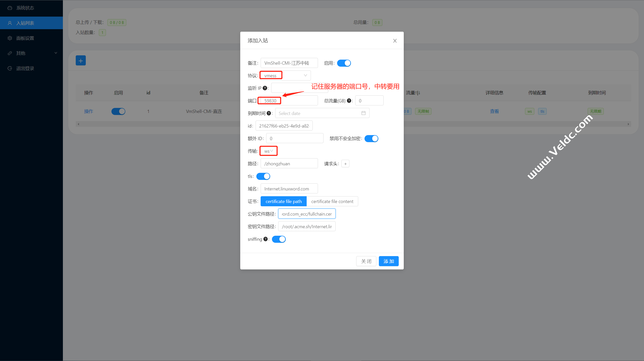The height and width of the screenshot is (361, 644).
Task: Click plus icon to add 请求头
Action: (345, 164)
